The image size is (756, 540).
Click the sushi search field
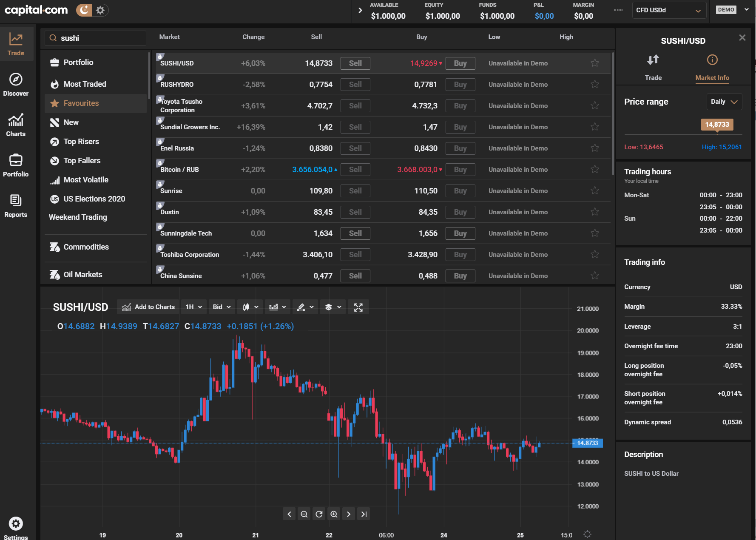click(96, 38)
